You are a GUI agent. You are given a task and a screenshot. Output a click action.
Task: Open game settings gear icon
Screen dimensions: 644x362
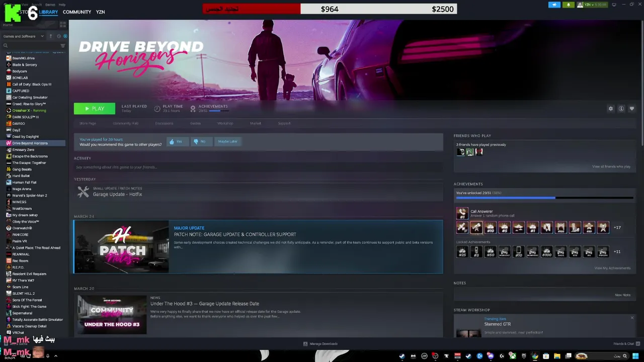611,109
